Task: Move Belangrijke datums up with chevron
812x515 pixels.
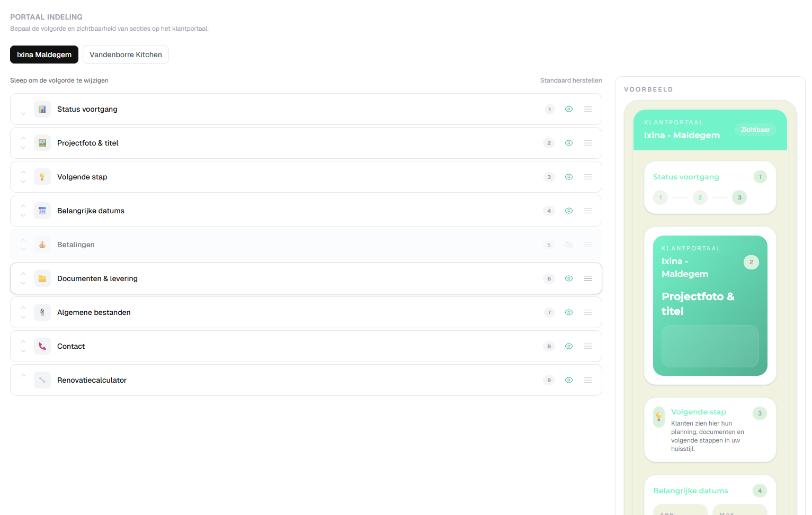Action: (x=23, y=206)
